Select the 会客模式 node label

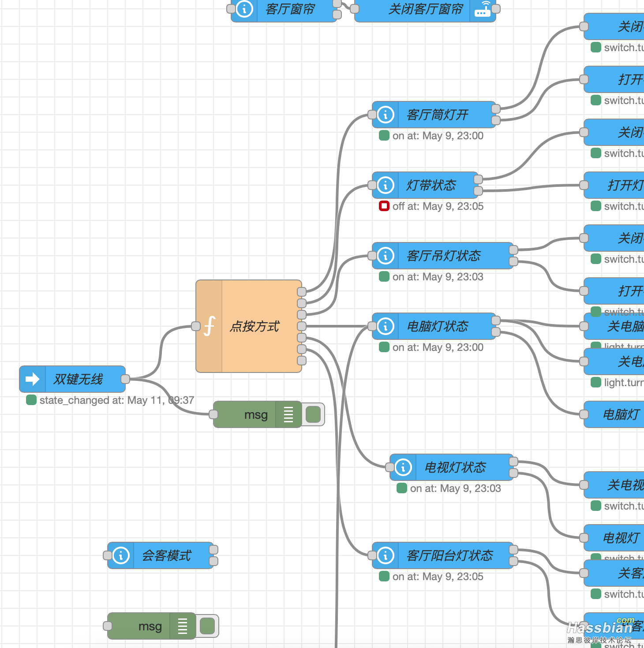(x=166, y=555)
